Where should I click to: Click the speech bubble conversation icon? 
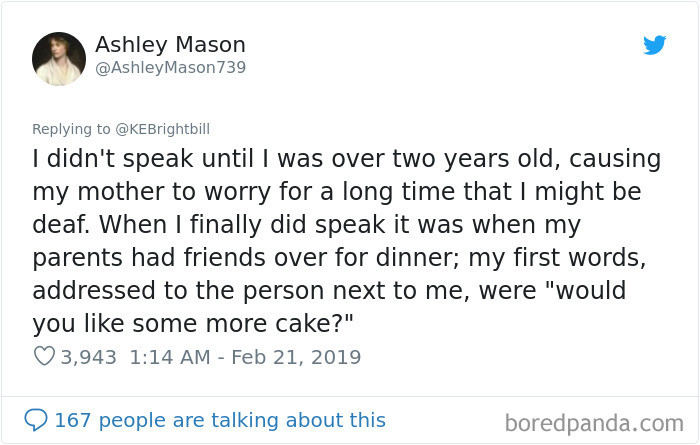[x=36, y=420]
